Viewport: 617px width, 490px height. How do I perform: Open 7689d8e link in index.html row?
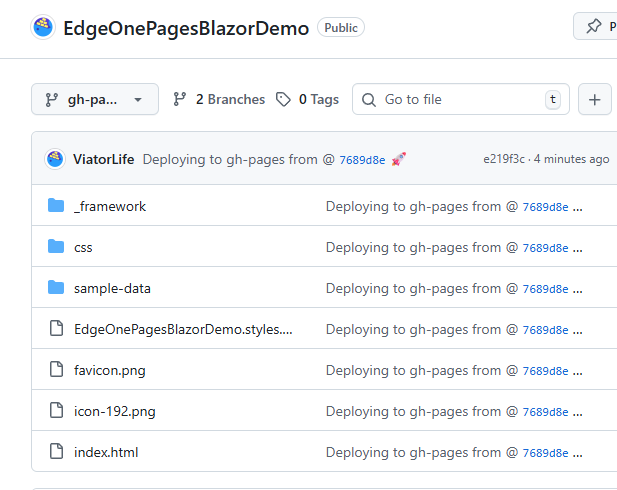(545, 453)
